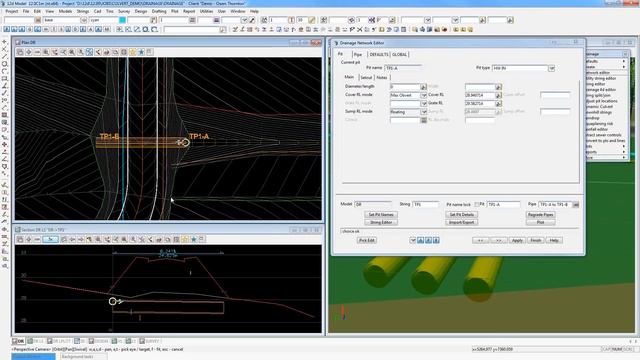Click the String Editor button
640x360 pixels.
tap(381, 222)
